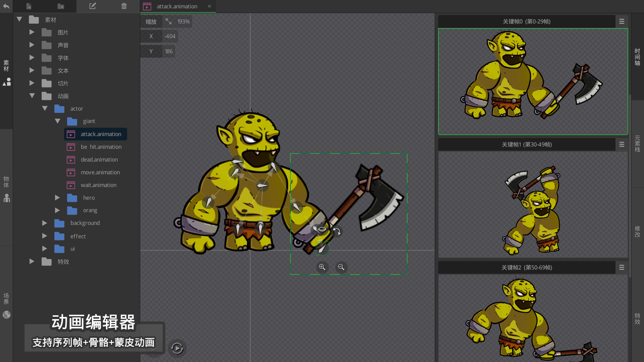Toggle the eye icon on selected bone
This screenshot has width=644, height=362.
coord(322,229)
